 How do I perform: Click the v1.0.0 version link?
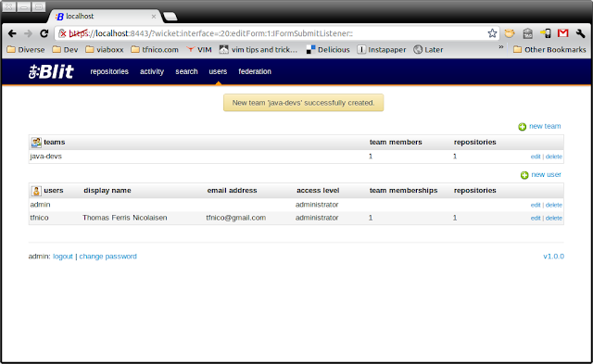pyautogui.click(x=554, y=257)
